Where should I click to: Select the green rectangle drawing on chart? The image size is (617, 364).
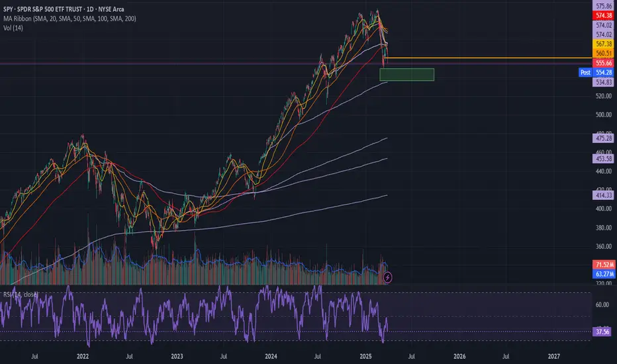(407, 74)
